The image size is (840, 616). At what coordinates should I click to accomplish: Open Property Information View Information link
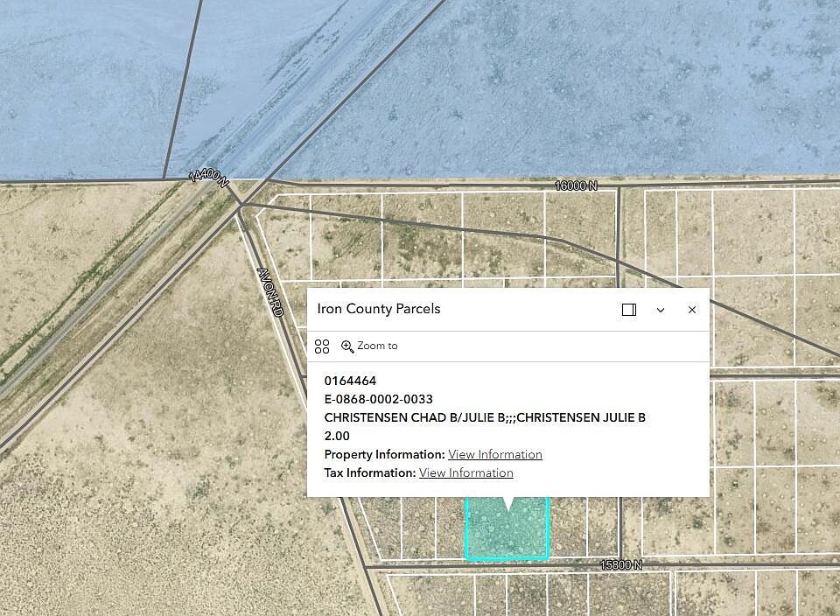click(495, 454)
